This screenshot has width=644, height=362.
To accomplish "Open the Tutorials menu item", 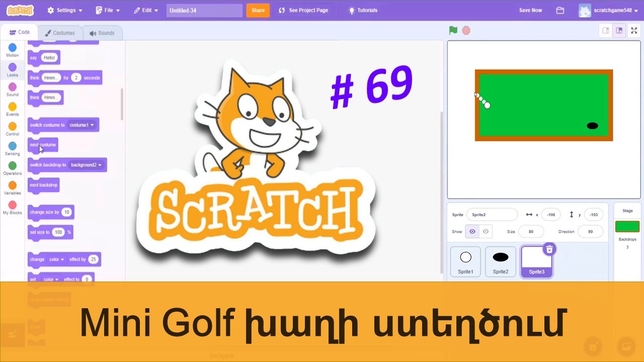I will click(363, 10).
